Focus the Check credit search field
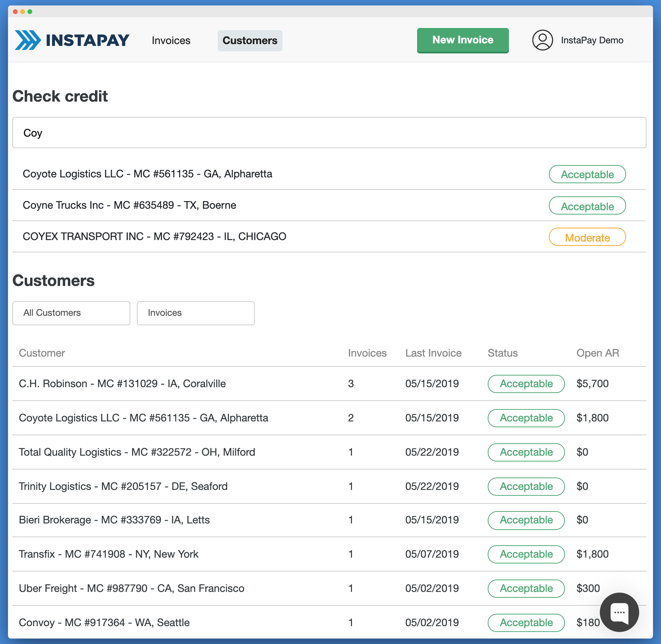Image resolution: width=661 pixels, height=644 pixels. click(x=329, y=133)
